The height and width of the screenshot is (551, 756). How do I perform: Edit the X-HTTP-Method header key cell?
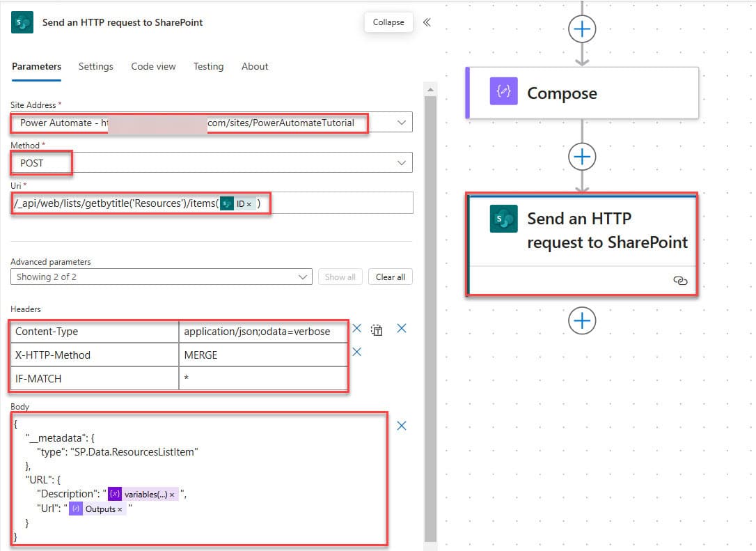pyautogui.click(x=95, y=355)
